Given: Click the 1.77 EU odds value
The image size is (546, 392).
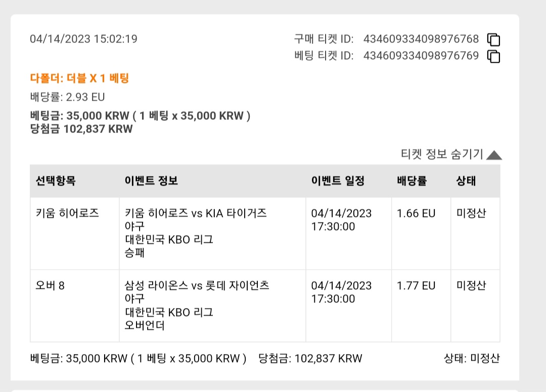Looking at the screenshot, I should click(416, 286).
